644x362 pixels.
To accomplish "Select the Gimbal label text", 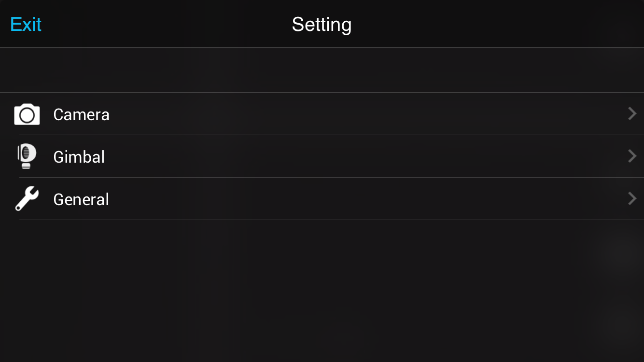I will [x=79, y=157].
